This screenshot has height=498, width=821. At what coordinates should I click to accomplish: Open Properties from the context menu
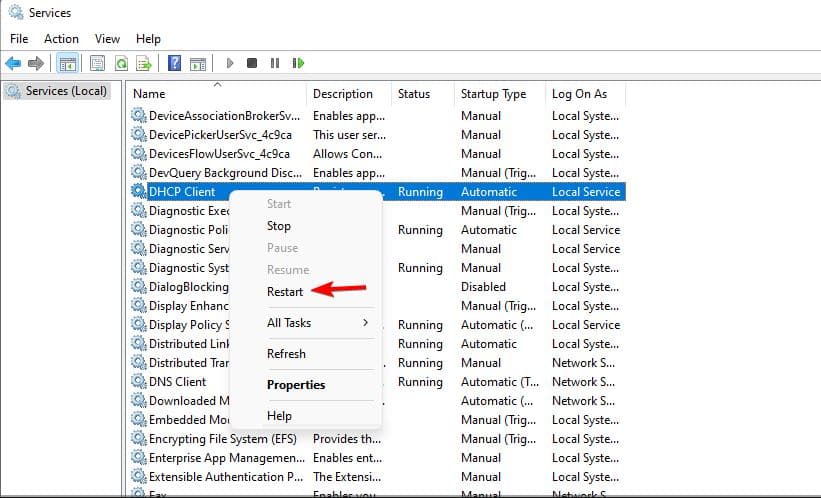296,384
